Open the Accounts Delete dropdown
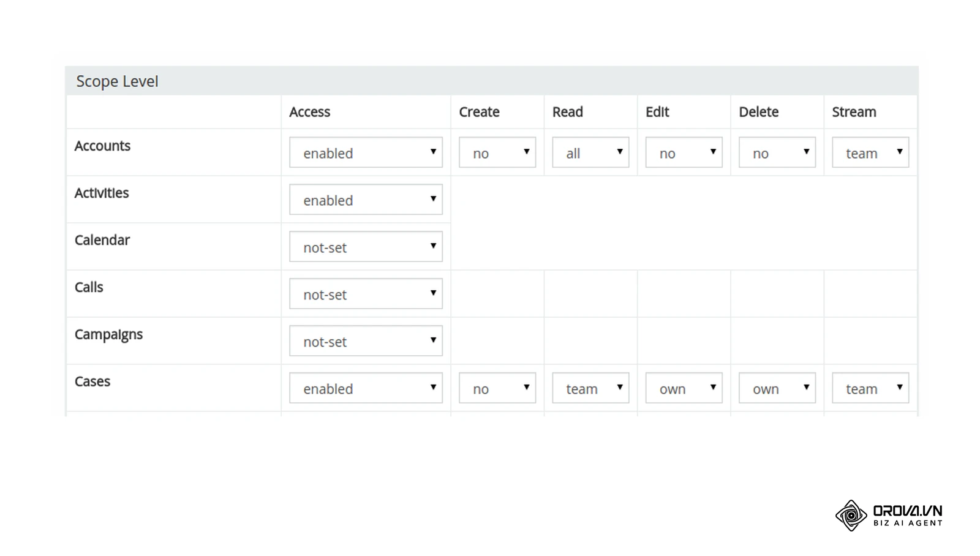Viewport: 980px width, 556px height. pyautogui.click(x=777, y=152)
